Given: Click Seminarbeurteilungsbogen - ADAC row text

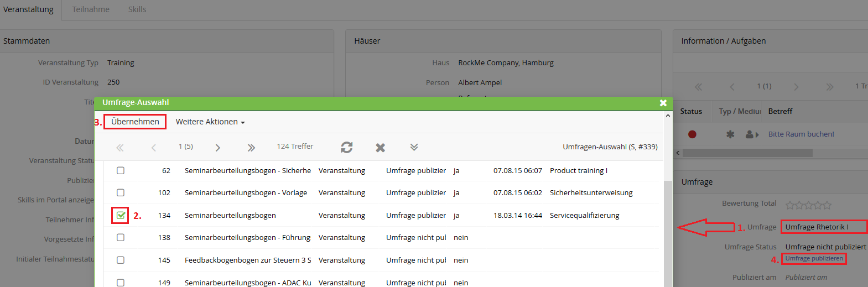Looking at the screenshot, I should click(x=248, y=283).
